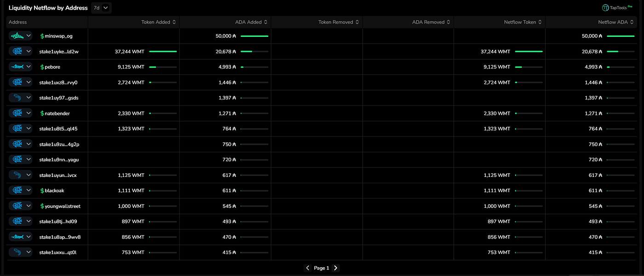Image resolution: width=644 pixels, height=276 pixels.
Task: Click the 37,244 WMT Token Added value
Action: point(130,52)
